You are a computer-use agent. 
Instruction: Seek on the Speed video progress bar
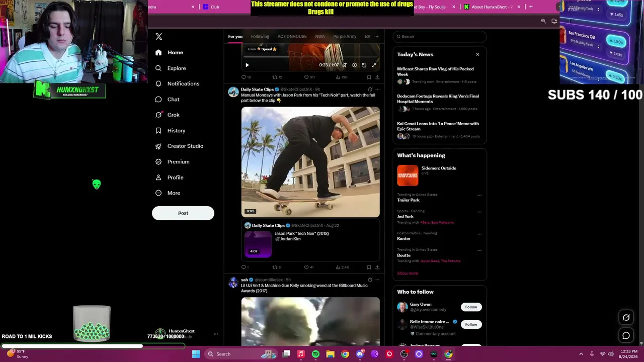310,57
